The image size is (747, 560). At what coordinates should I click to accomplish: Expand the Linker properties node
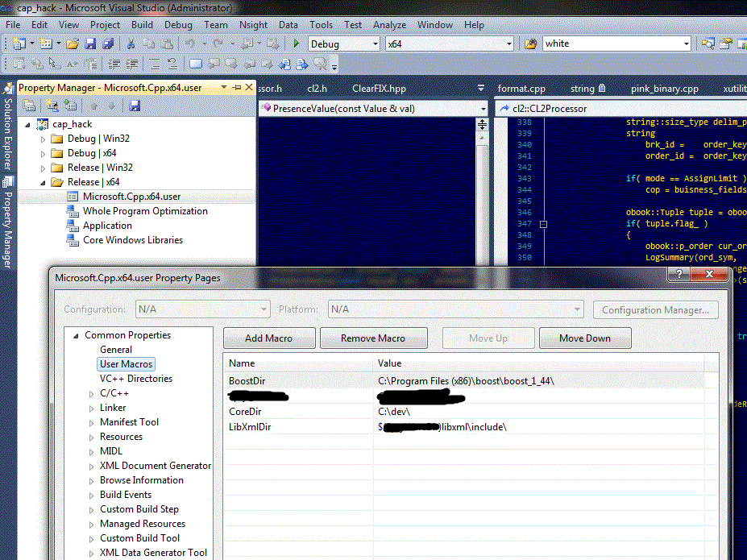[92, 409]
